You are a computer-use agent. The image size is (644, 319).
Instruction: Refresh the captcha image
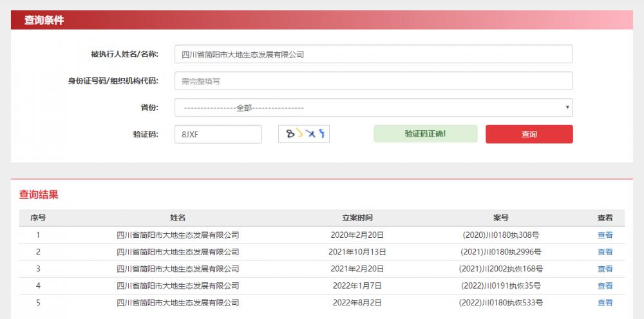303,134
